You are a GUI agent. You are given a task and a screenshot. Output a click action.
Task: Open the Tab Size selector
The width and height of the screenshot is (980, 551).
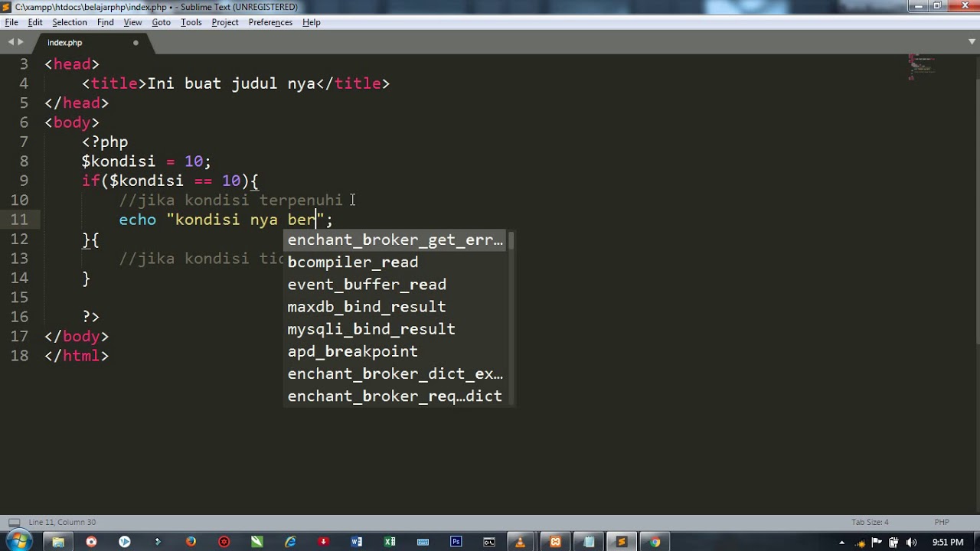(870, 522)
